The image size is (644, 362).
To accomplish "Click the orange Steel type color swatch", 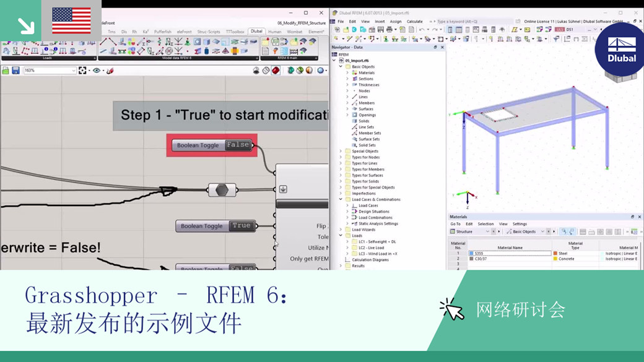I will (555, 254).
